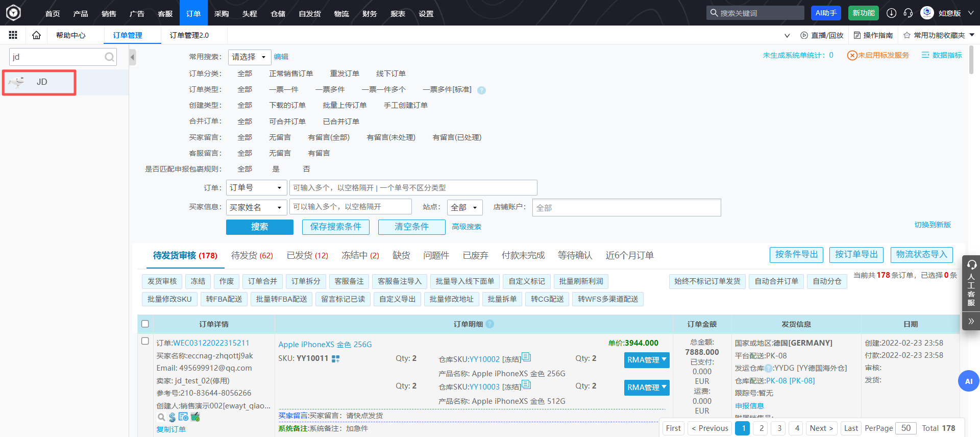Open the 站点 全部 dropdown
Viewport: 980px width, 437px height.
[465, 207]
